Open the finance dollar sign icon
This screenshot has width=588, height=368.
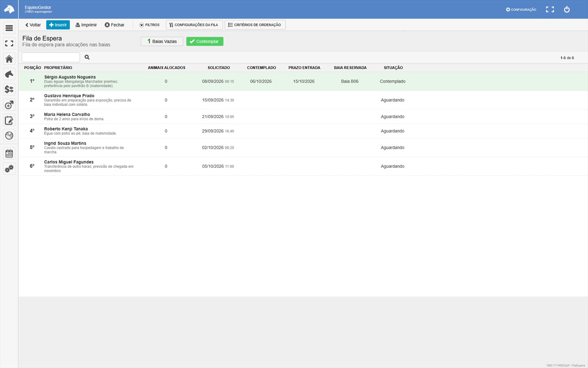pos(9,89)
